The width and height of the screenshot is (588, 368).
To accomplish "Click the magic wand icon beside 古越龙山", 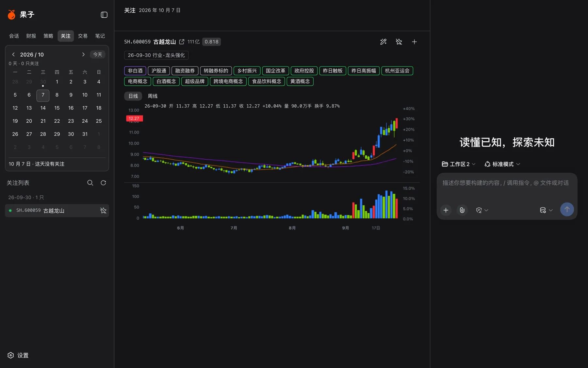I will (383, 42).
